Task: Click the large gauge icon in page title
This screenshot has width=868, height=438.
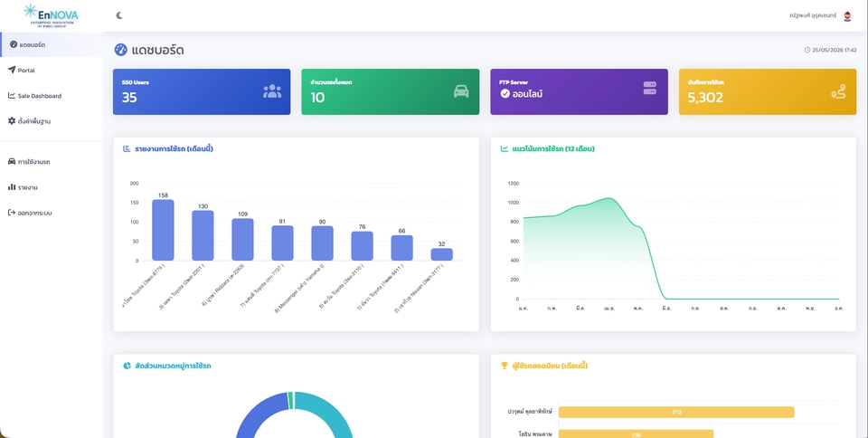Action: click(120, 50)
